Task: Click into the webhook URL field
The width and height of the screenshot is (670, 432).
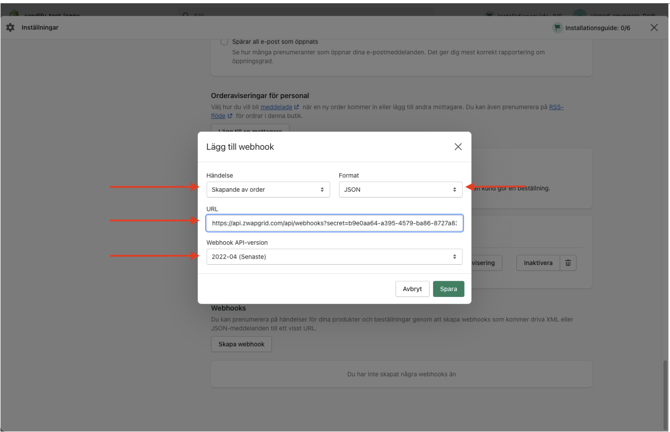Action: click(334, 223)
